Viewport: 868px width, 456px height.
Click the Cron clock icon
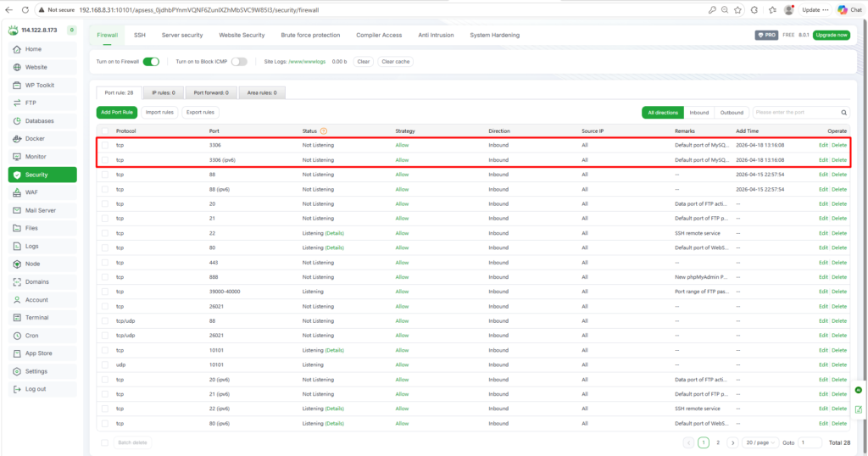click(18, 336)
